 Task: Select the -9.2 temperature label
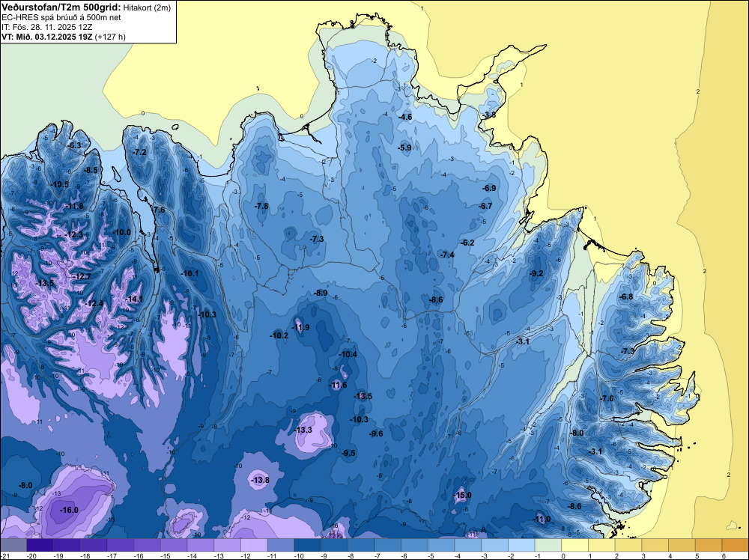[x=536, y=273]
